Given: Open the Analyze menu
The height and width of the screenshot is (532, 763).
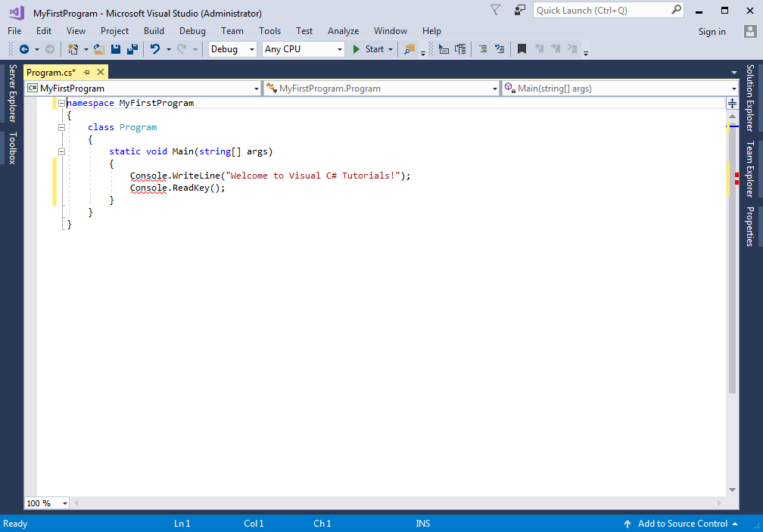Looking at the screenshot, I should [x=343, y=31].
